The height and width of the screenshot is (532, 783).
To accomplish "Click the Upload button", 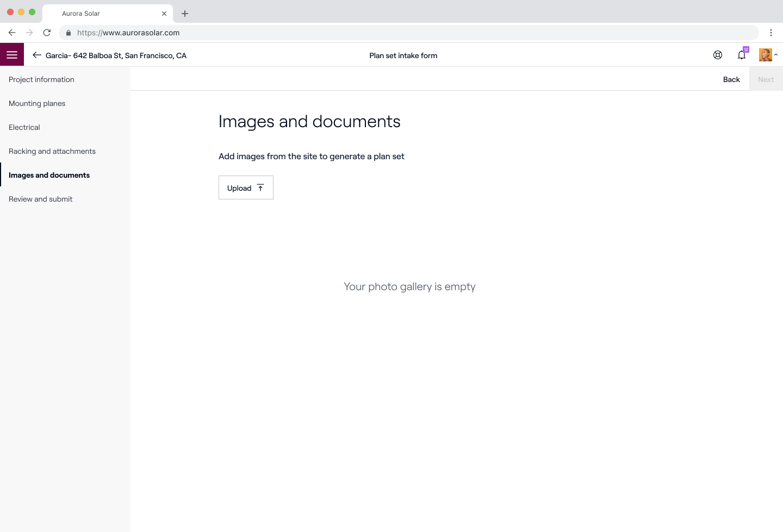I will (246, 187).
